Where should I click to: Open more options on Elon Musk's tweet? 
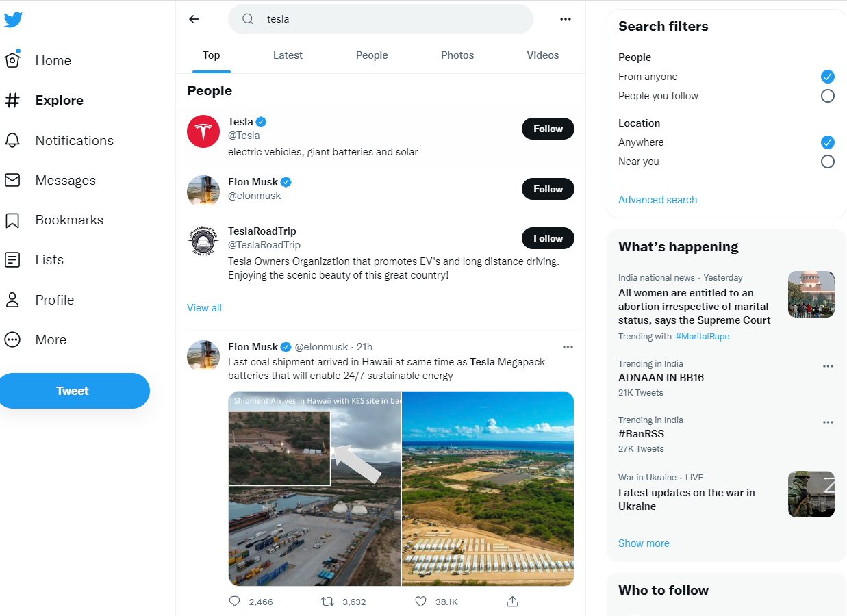tap(568, 346)
